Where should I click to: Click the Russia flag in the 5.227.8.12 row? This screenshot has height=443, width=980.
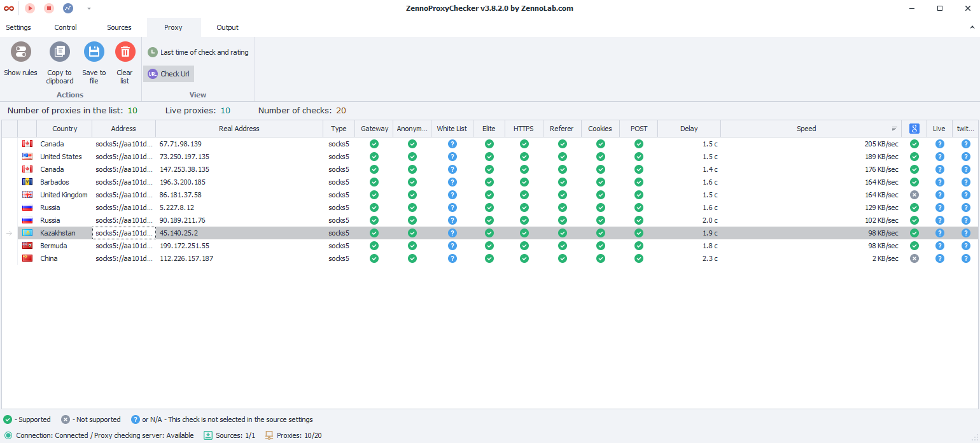[27, 207]
